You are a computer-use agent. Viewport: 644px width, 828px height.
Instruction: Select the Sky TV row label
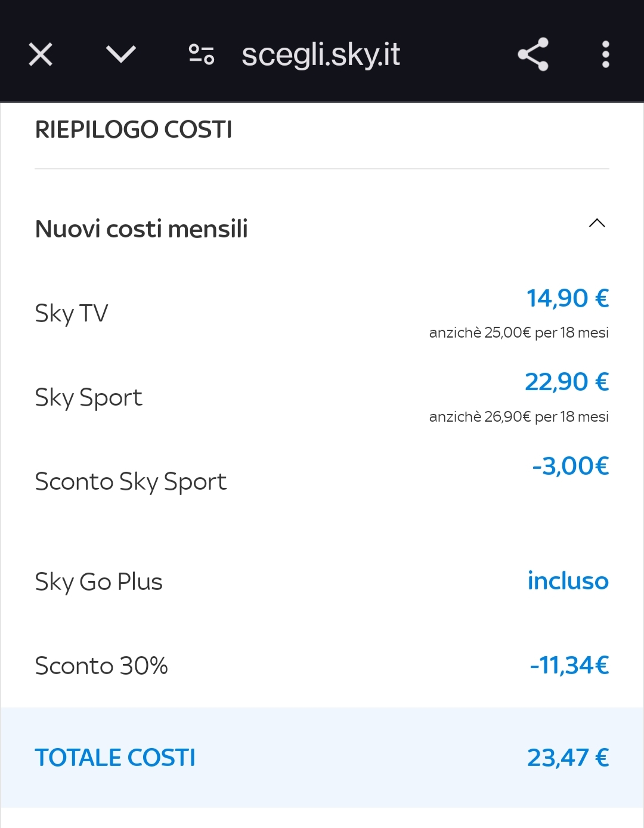(72, 314)
